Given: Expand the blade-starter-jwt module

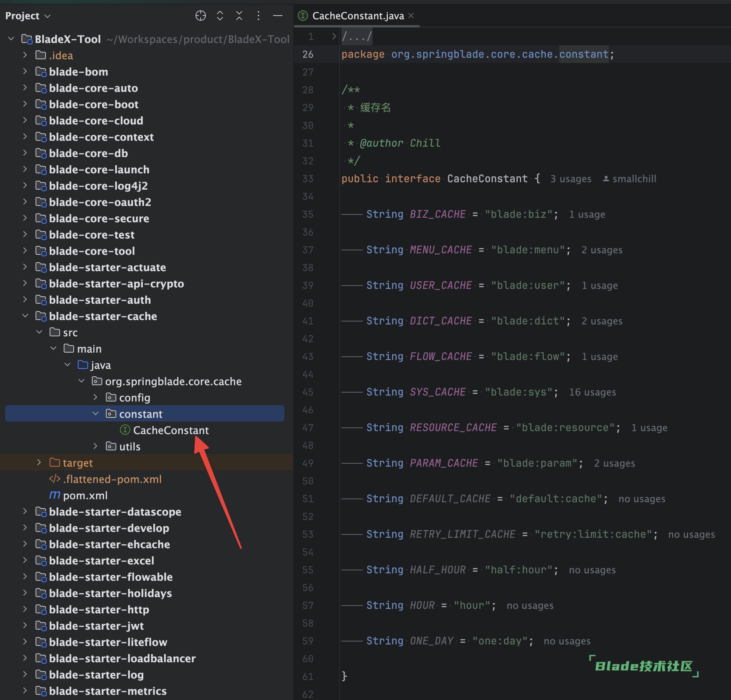Looking at the screenshot, I should tap(25, 625).
